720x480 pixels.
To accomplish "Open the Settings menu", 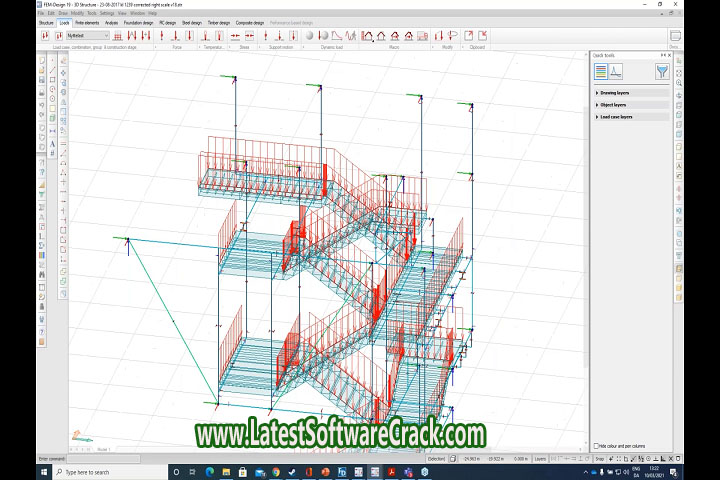I will (107, 13).
